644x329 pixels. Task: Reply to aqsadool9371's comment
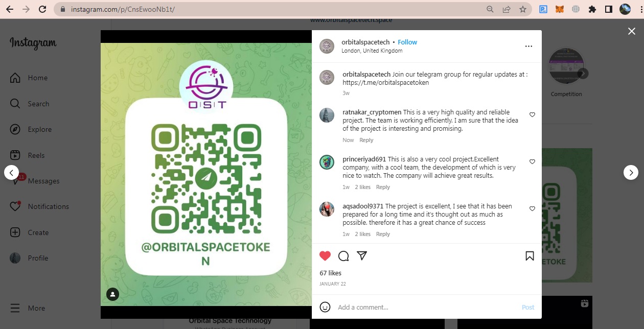click(383, 234)
